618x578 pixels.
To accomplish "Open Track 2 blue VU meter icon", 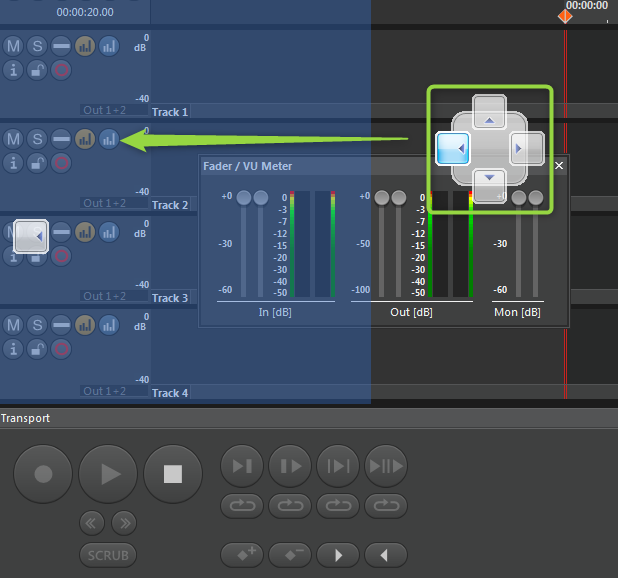I will coord(109,139).
